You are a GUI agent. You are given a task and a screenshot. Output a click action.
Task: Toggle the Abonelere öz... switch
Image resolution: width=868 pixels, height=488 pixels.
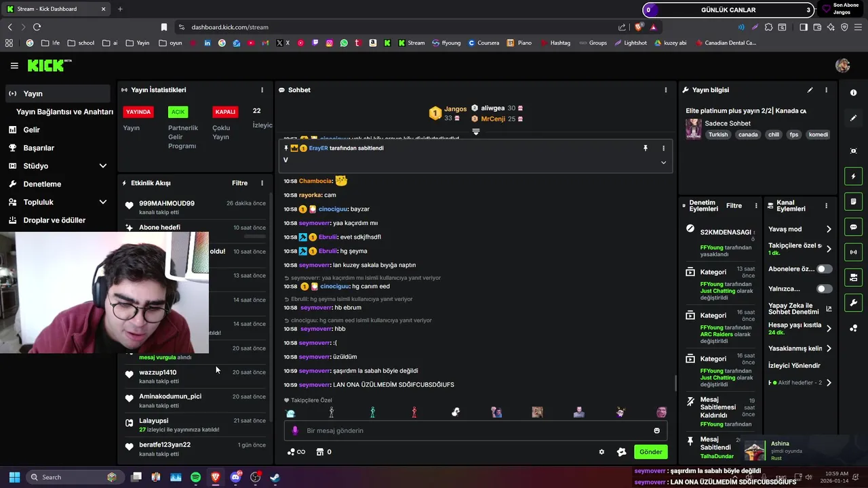click(824, 269)
